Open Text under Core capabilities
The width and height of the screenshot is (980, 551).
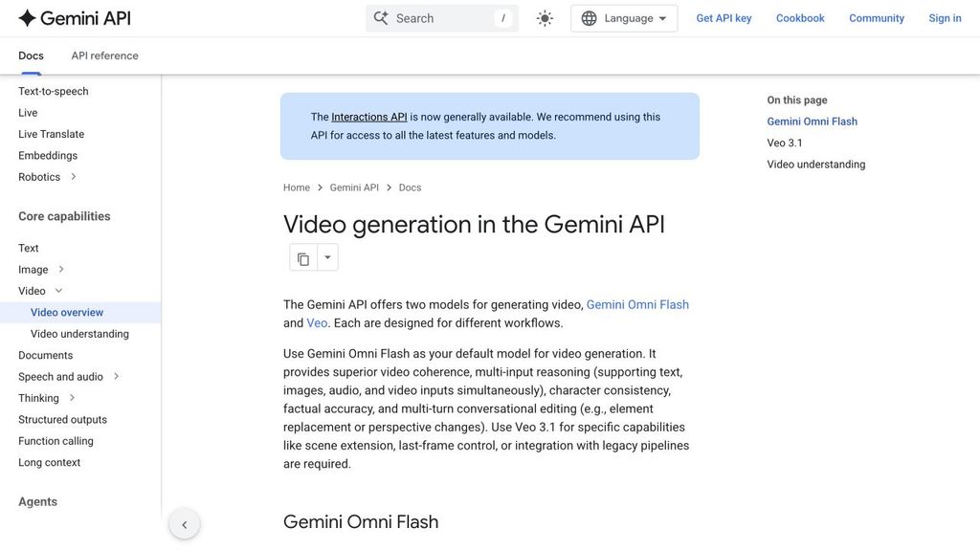tap(28, 248)
